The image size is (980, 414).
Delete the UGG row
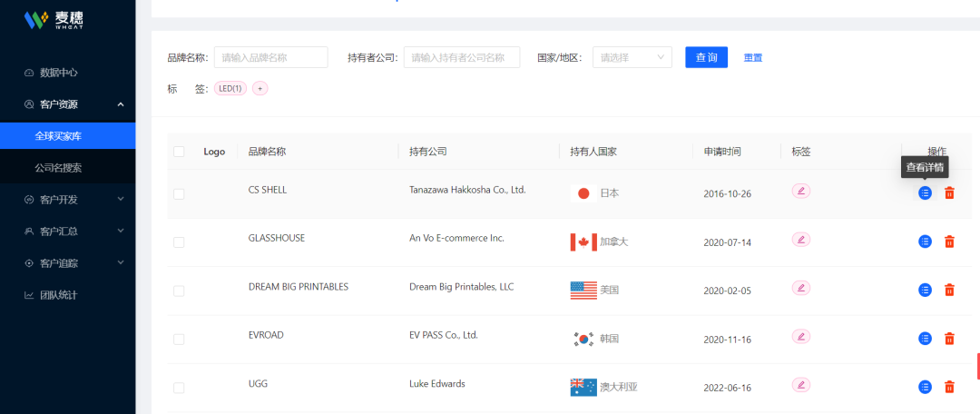(x=949, y=387)
